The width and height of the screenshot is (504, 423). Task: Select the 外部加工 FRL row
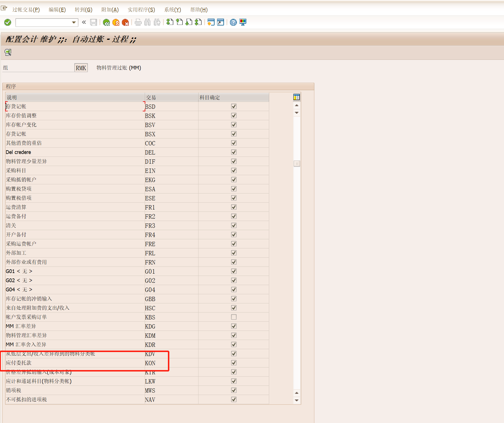click(137, 253)
